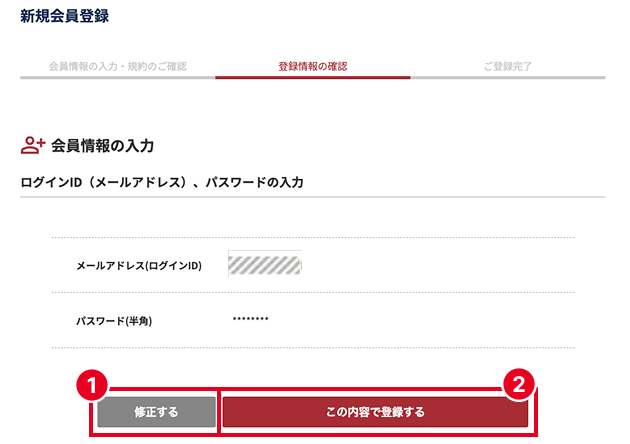Select the 登録情報の確認 step tab

(312, 66)
